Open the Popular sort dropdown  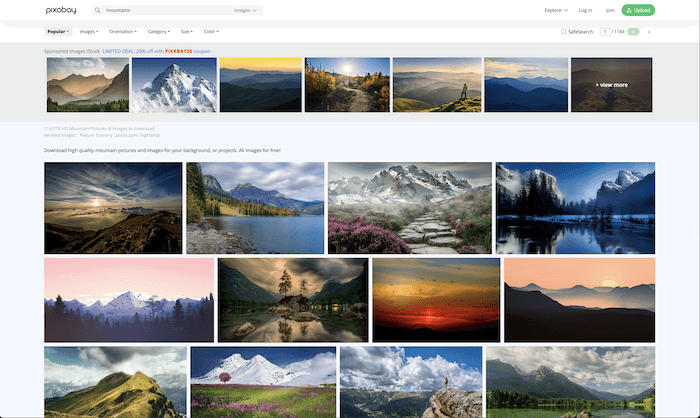tap(58, 32)
